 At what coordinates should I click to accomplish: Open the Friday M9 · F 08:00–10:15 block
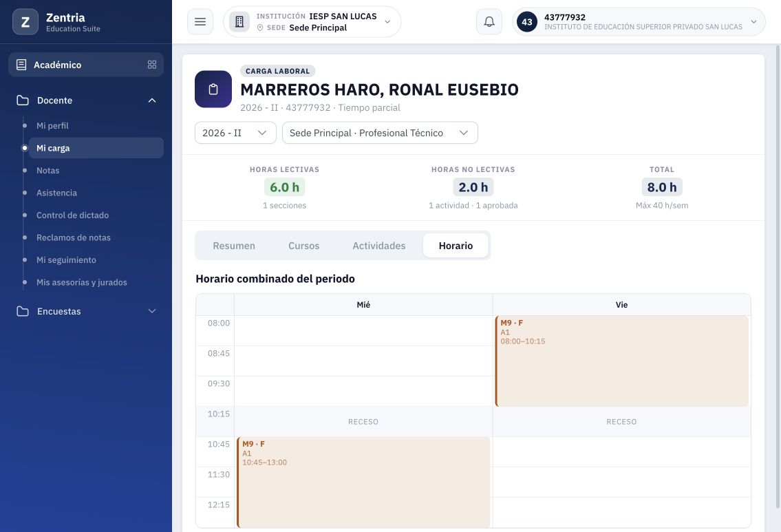click(x=622, y=361)
